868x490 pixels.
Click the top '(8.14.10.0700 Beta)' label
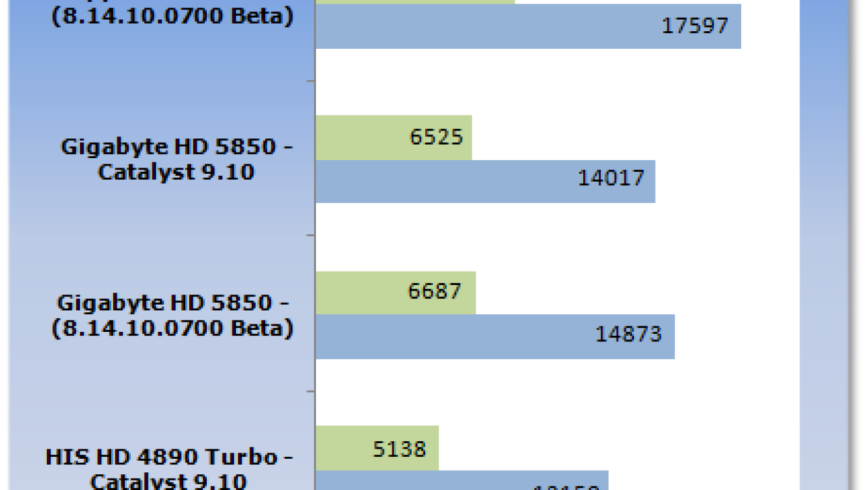pyautogui.click(x=173, y=16)
